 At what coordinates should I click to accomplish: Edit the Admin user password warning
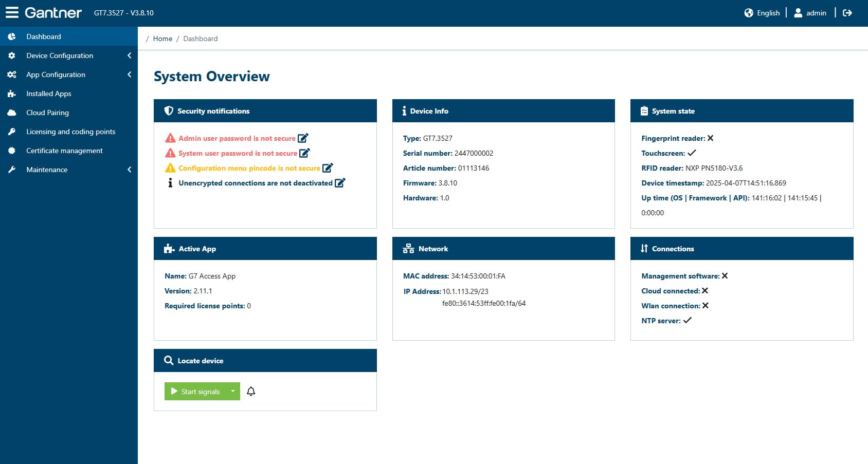[x=303, y=138]
